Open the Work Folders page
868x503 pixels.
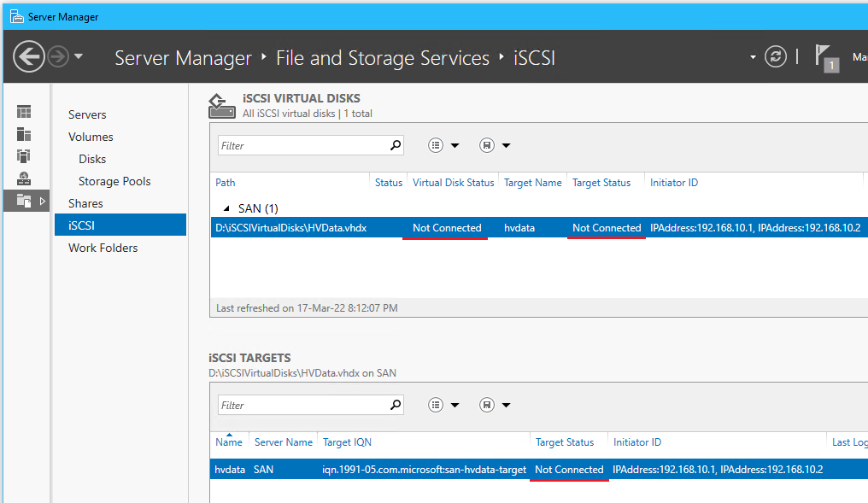(103, 248)
